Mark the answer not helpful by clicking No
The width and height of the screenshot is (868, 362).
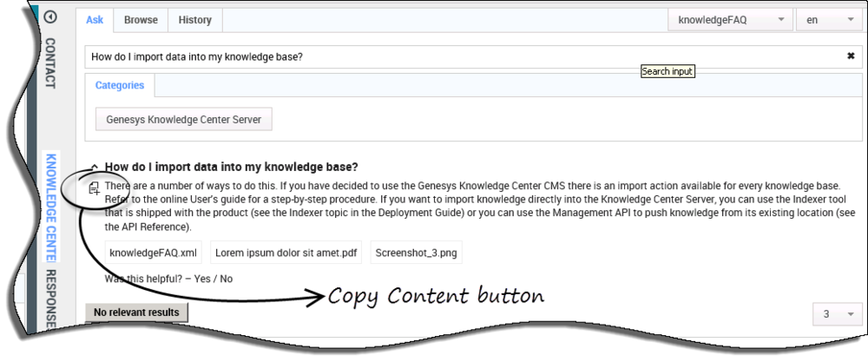point(227,279)
